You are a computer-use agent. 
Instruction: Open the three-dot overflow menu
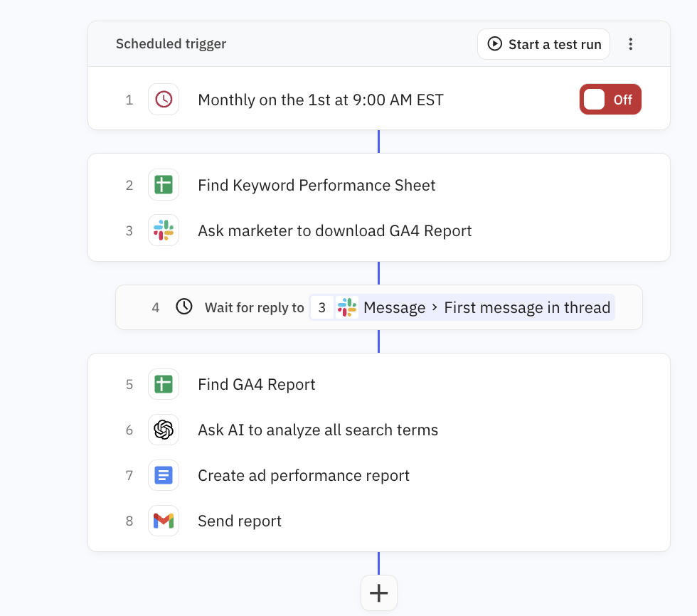pos(631,43)
